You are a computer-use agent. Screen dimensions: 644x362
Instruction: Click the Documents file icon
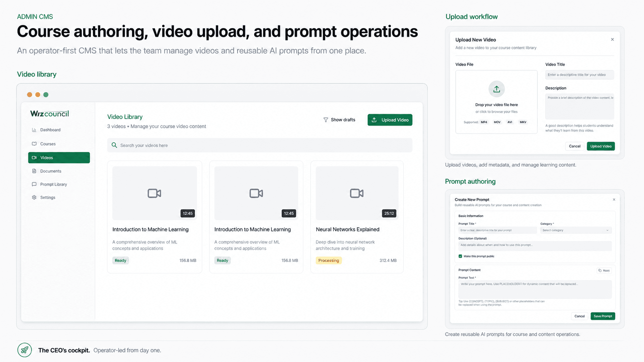(34, 171)
